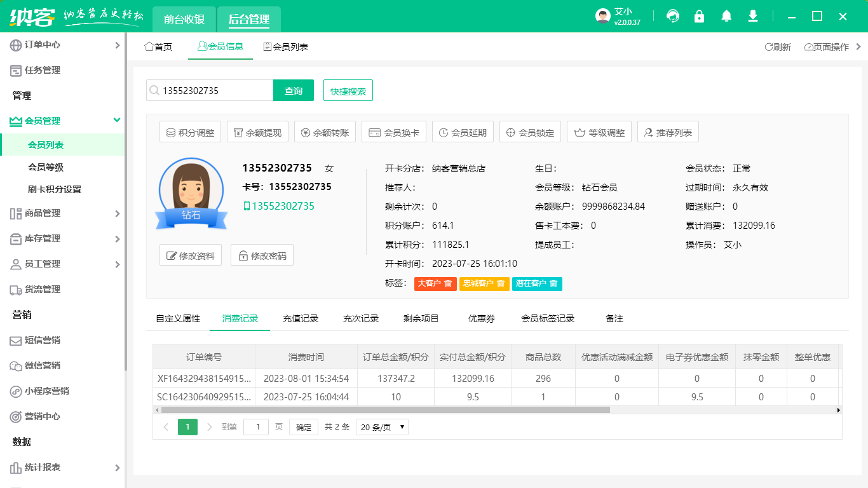This screenshot has width=868, height=488.
Task: Click 积分调整 (points adjustment) toolbar button
Action: 190,132
